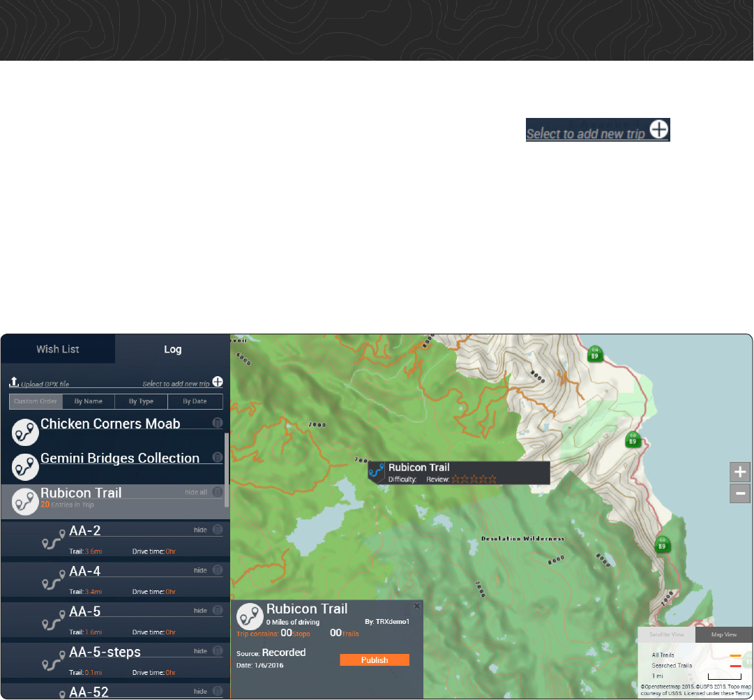Click the Chicken Corners Moab trip icon

point(25,432)
